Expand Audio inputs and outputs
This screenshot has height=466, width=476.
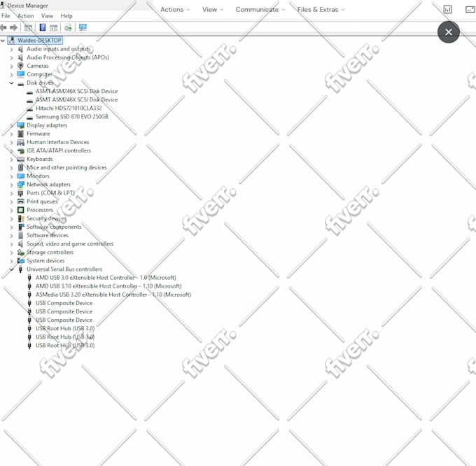coord(11,49)
